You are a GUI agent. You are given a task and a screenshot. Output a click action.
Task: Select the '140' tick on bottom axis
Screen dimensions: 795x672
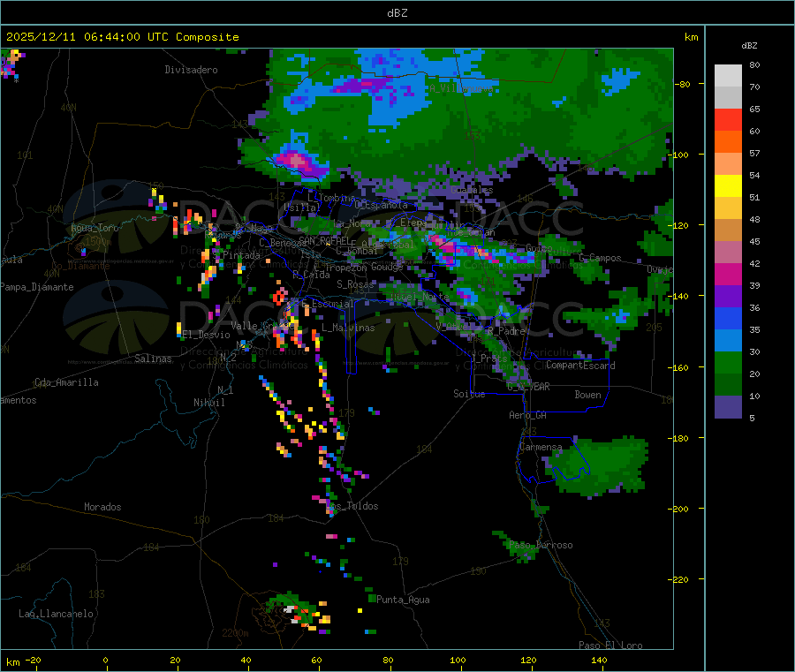click(x=599, y=660)
